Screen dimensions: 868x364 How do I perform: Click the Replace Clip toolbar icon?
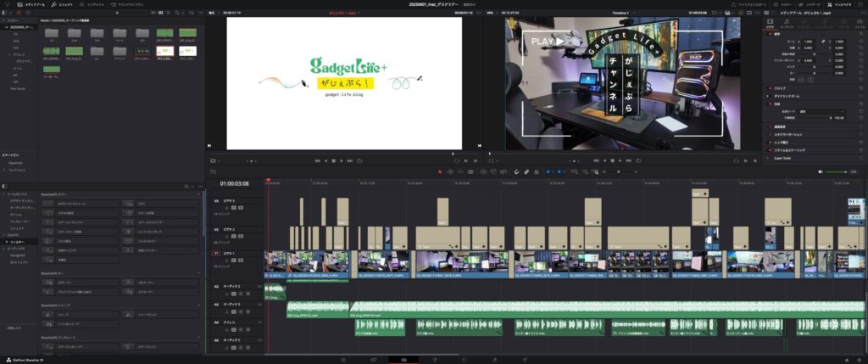click(x=504, y=171)
